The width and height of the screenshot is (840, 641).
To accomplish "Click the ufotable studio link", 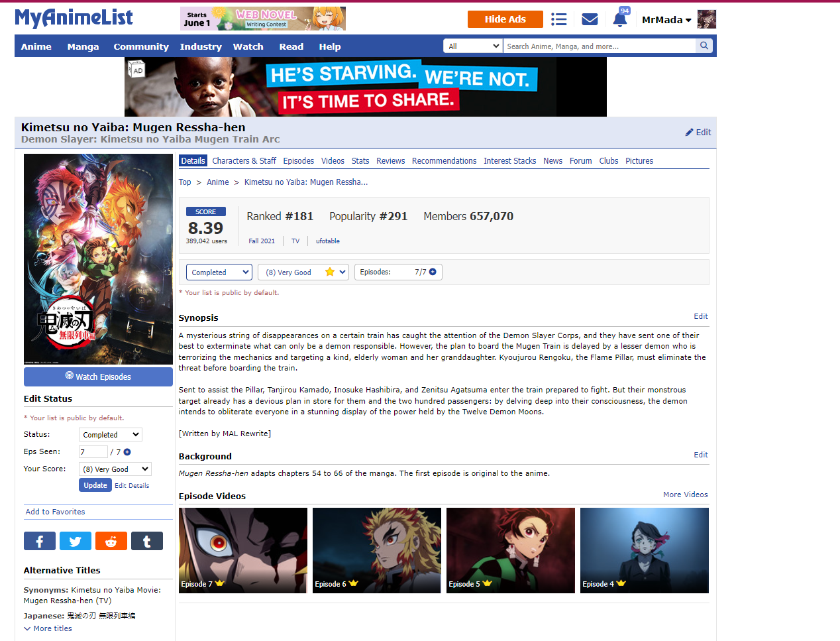I will click(x=328, y=241).
